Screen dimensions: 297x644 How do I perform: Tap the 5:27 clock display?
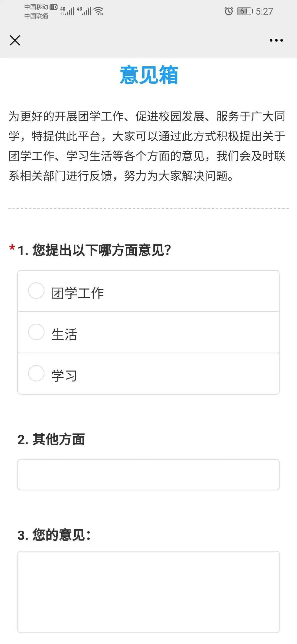point(264,11)
